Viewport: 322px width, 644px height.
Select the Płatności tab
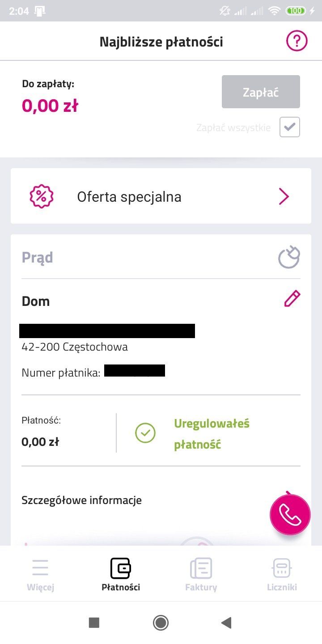pyautogui.click(x=121, y=575)
